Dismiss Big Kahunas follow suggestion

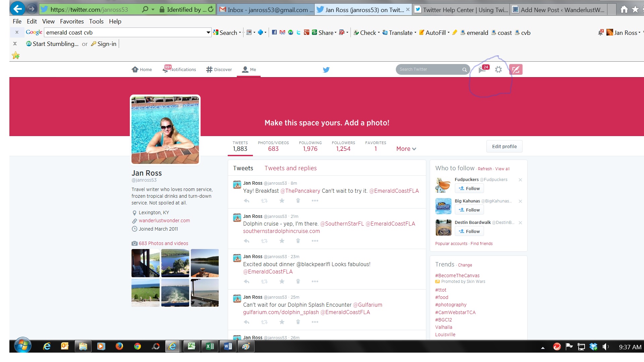point(520,201)
